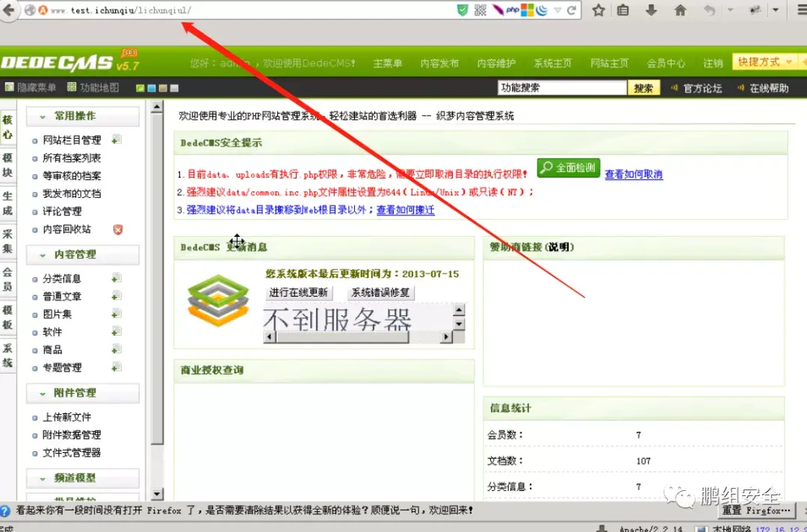The image size is (807, 532).
Task: Switch to the 模块 side tab
Action: [x=7, y=165]
